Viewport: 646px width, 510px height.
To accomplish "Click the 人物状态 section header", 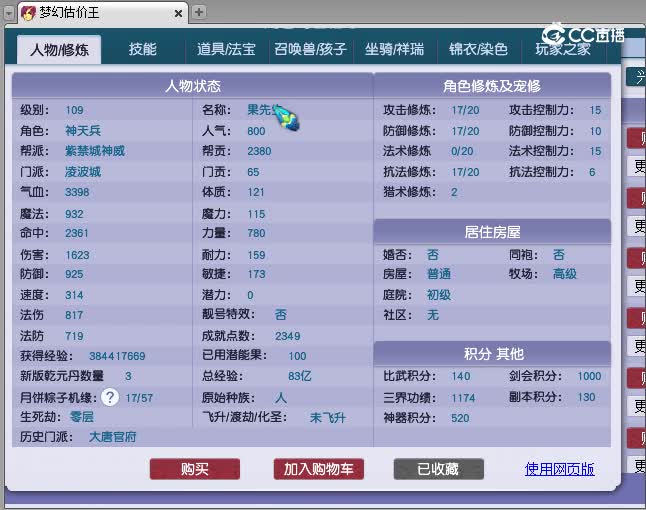I will pyautogui.click(x=193, y=86).
